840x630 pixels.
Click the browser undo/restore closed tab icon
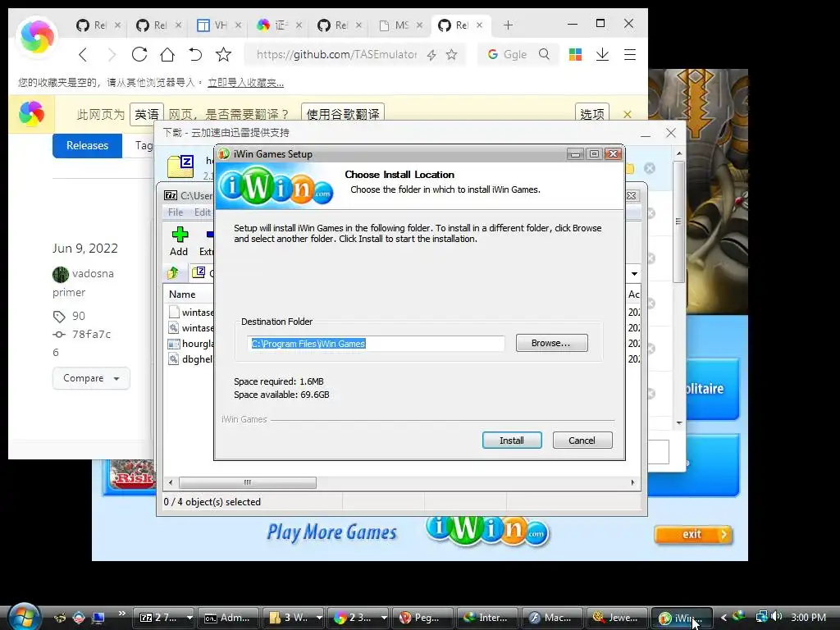[195, 54]
